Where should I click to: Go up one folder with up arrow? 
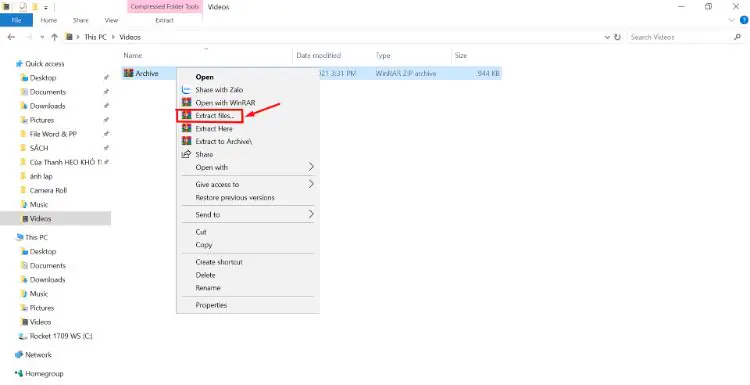[x=55, y=37]
